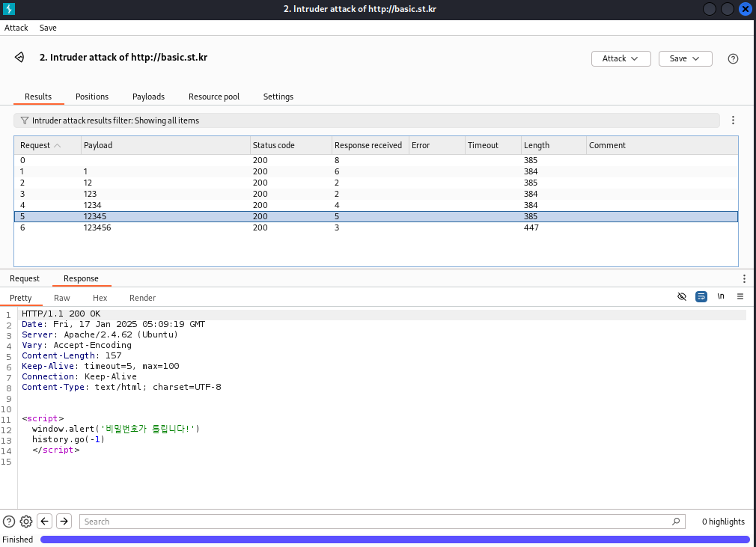Select the Raw view tab
Image resolution: width=756 pixels, height=547 pixels.
coord(61,298)
